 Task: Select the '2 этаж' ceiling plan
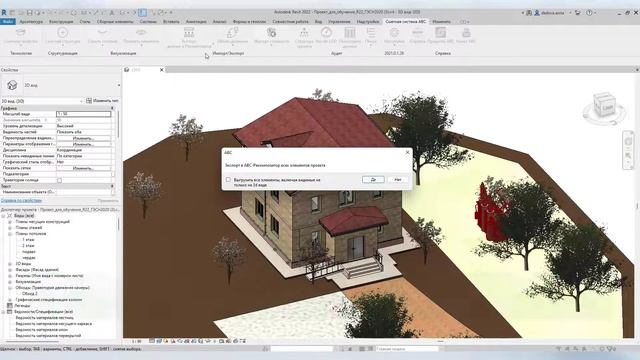(28, 246)
